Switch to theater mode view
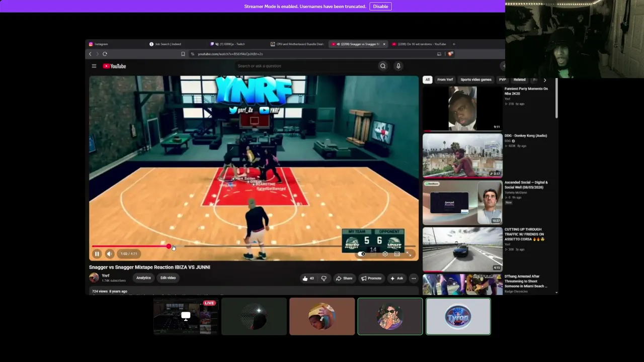The image size is (644, 362). [x=397, y=254]
